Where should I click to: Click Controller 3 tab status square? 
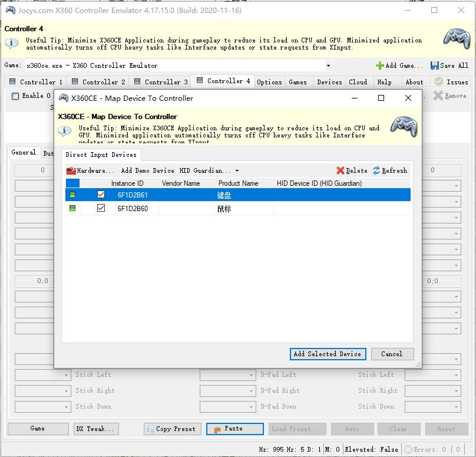click(137, 81)
